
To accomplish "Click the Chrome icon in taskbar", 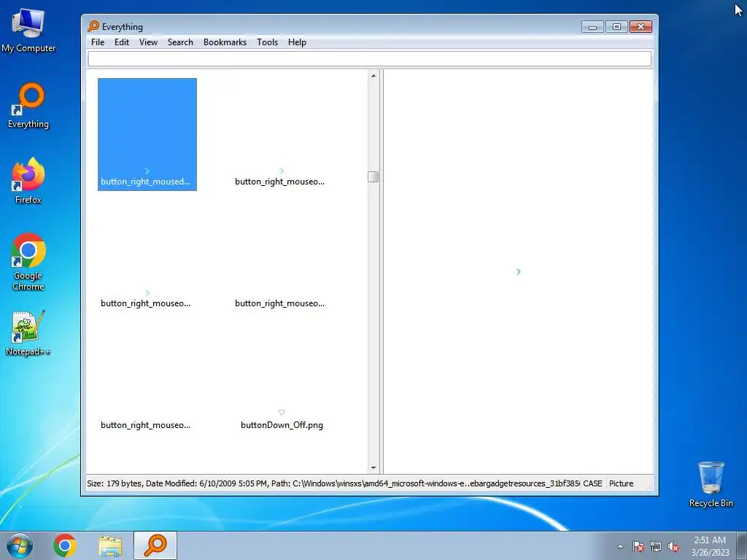I will pos(65,545).
